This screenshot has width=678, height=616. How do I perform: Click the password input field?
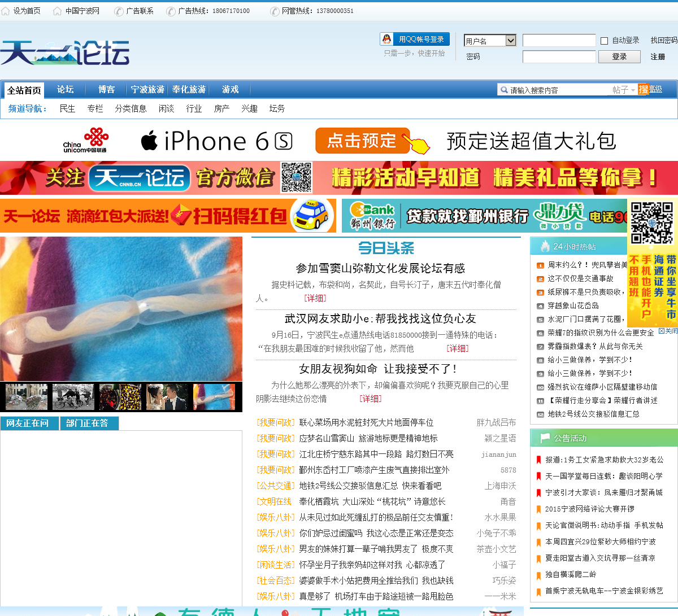(559, 56)
